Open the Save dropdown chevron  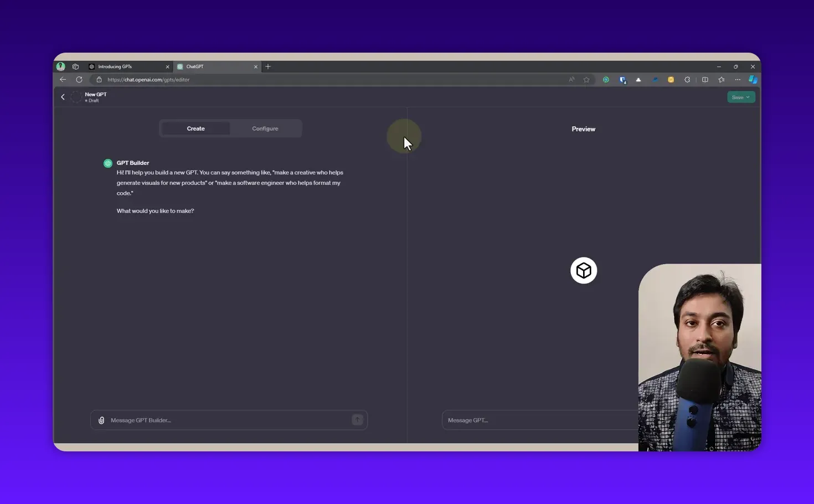coord(748,97)
